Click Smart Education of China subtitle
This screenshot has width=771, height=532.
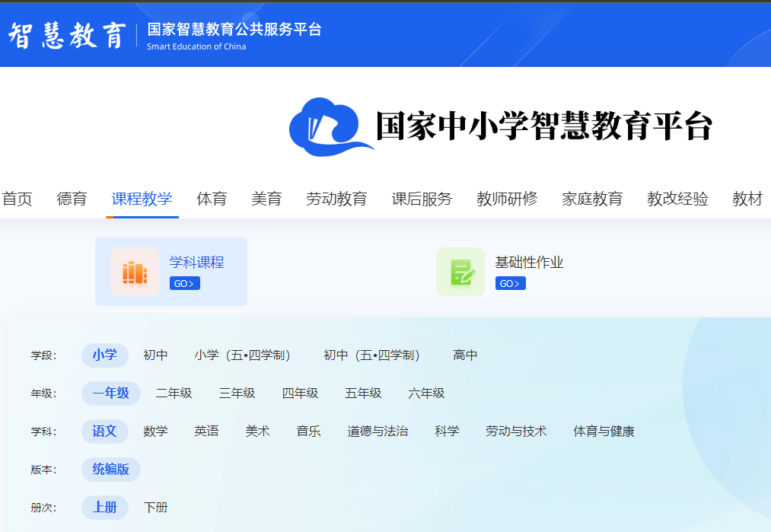point(196,46)
